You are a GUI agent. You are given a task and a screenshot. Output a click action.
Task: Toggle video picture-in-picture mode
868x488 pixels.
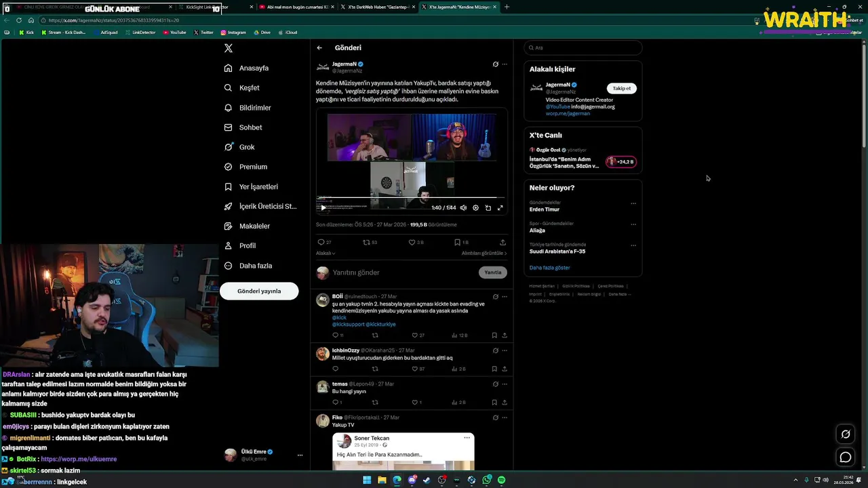point(488,208)
